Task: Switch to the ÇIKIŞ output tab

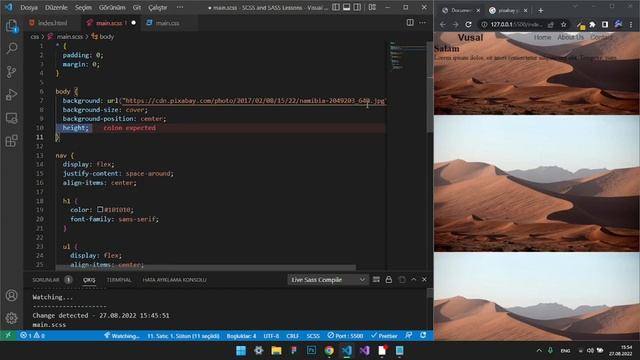Action: coord(89,280)
